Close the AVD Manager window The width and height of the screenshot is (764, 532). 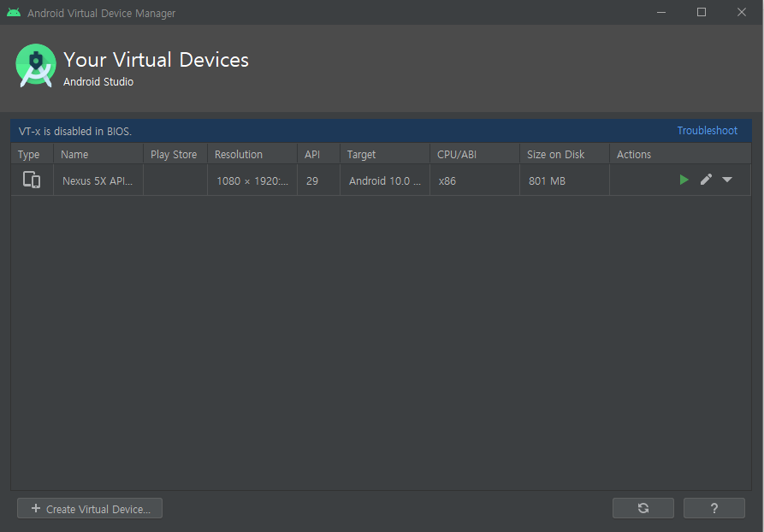click(x=742, y=12)
